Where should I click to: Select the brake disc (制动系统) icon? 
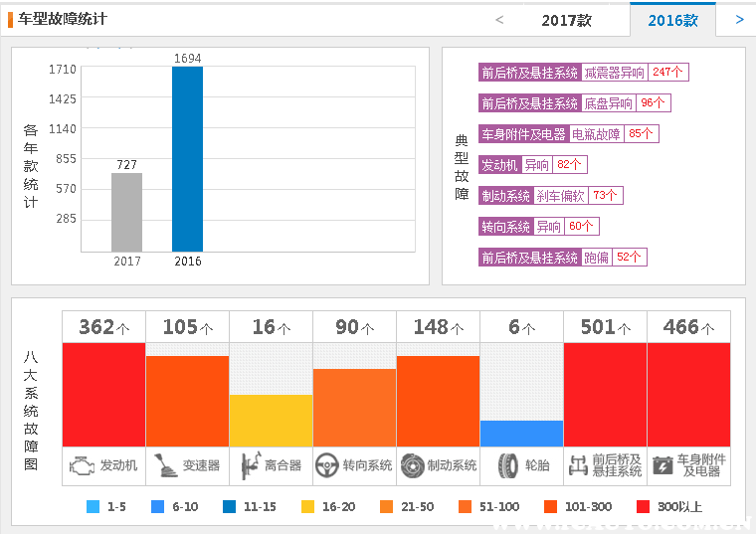[412, 465]
